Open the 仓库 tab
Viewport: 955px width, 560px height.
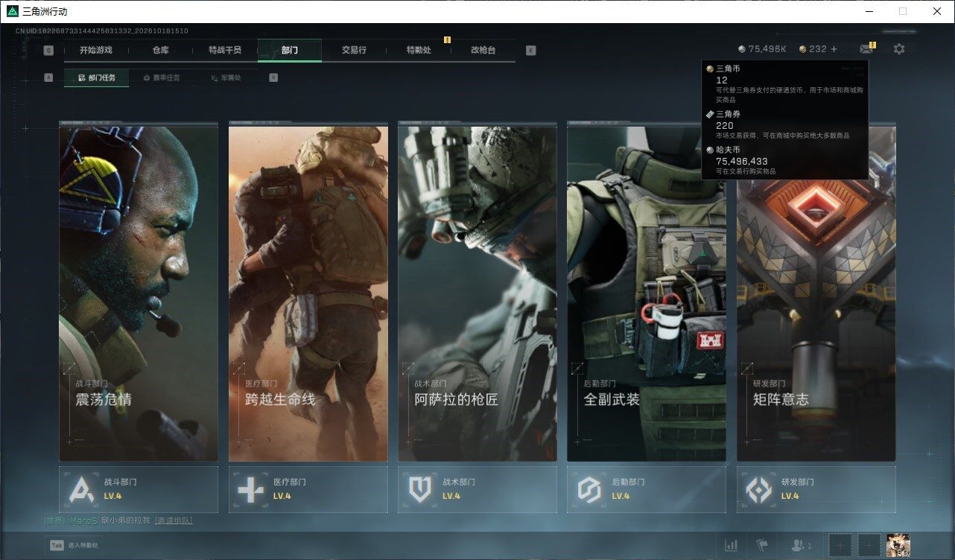[161, 50]
